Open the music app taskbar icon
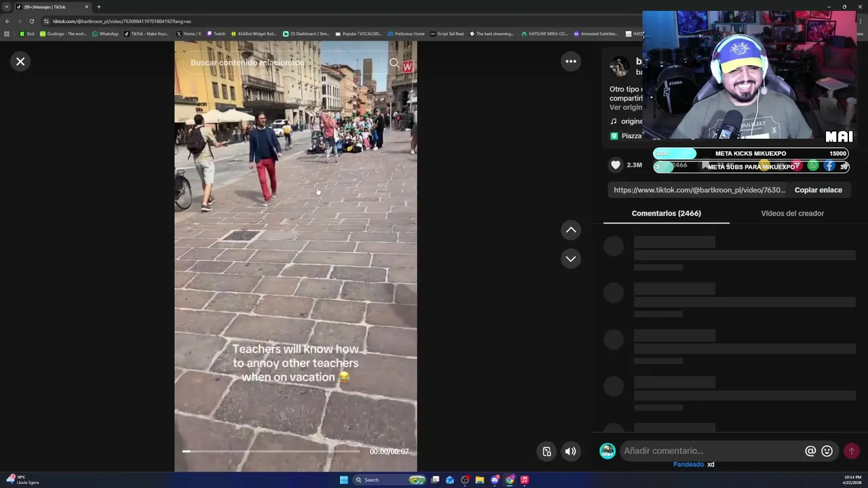 (525, 480)
